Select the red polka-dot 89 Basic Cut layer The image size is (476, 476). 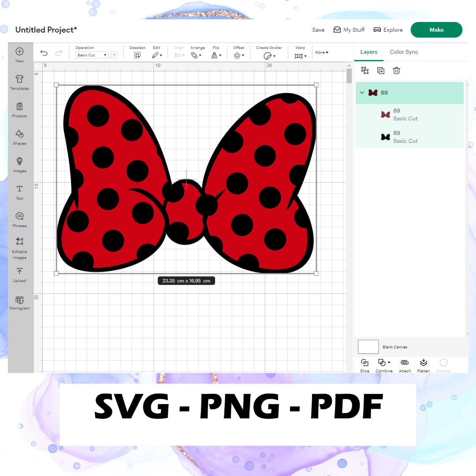(x=409, y=115)
